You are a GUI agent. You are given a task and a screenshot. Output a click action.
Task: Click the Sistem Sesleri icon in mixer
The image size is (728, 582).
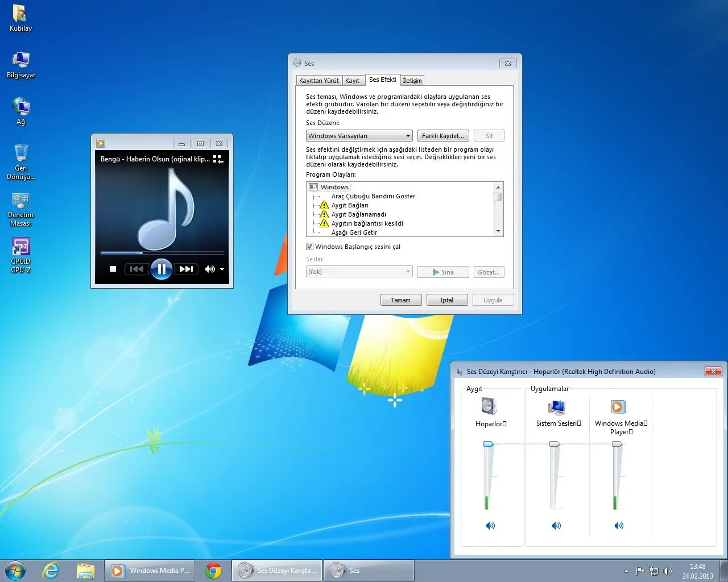pyautogui.click(x=556, y=407)
